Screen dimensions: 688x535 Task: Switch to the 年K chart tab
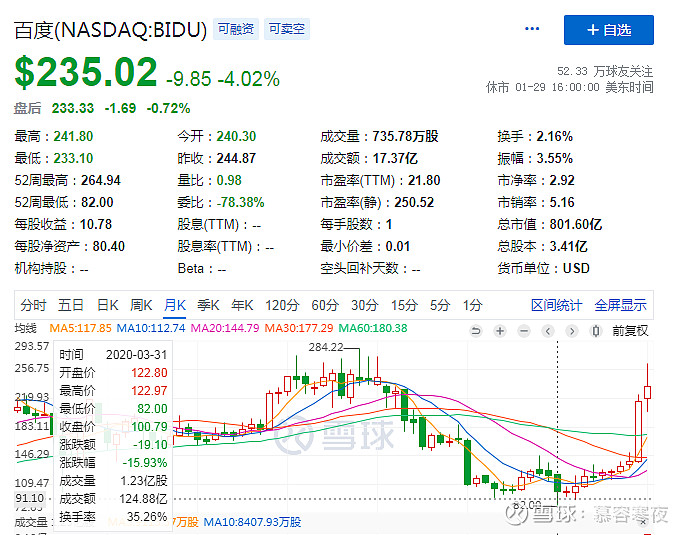coord(242,305)
